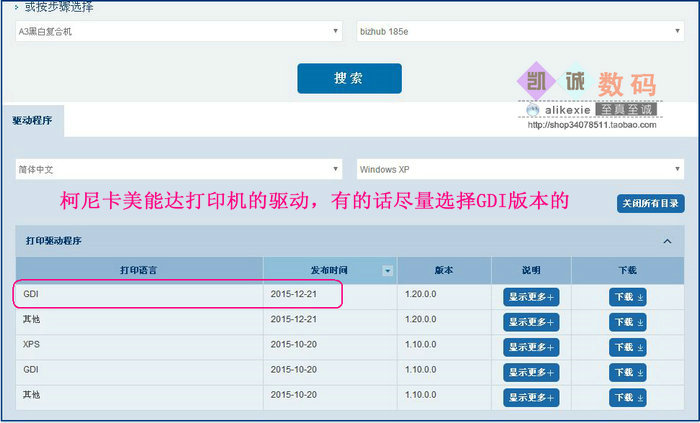Sort by the 发布时间 column arrow
The image size is (700, 423).
coord(387,271)
